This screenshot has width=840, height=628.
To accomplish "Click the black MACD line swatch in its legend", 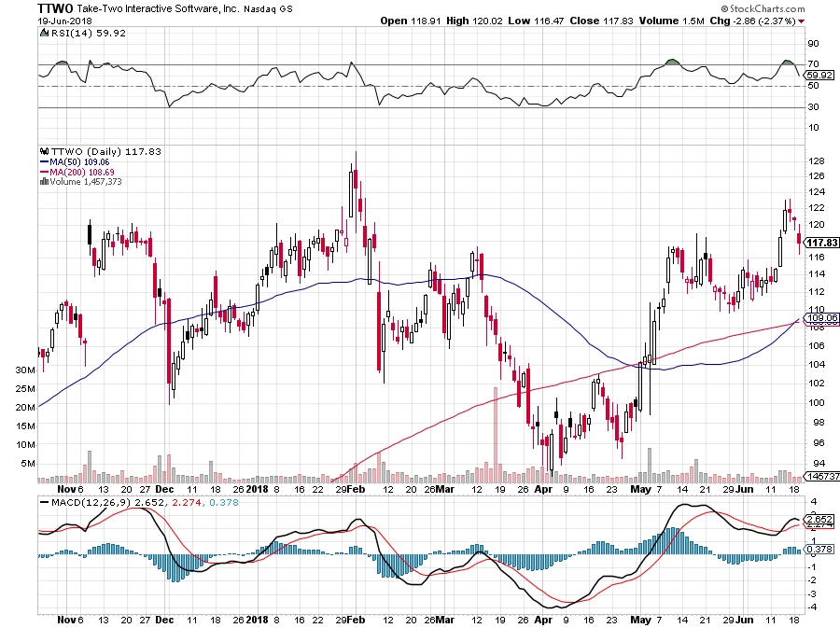I will (45, 503).
